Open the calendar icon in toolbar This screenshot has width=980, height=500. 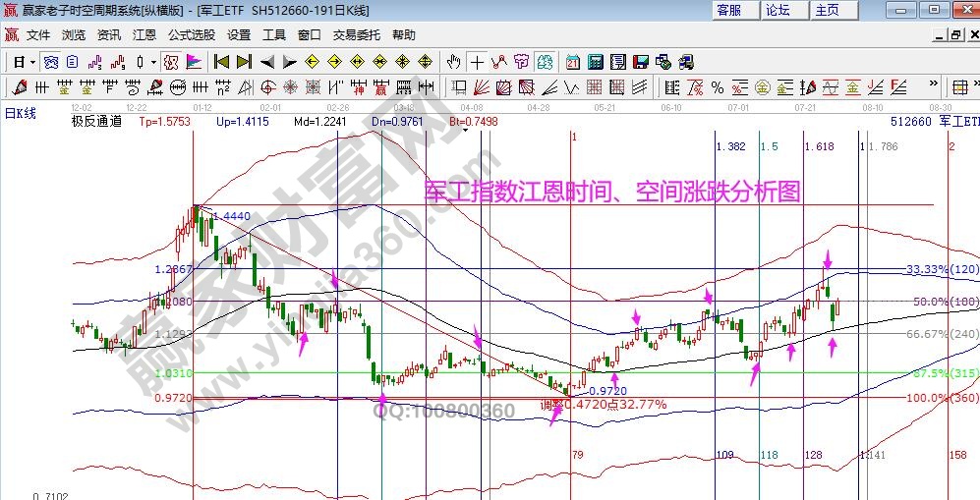coord(572,61)
